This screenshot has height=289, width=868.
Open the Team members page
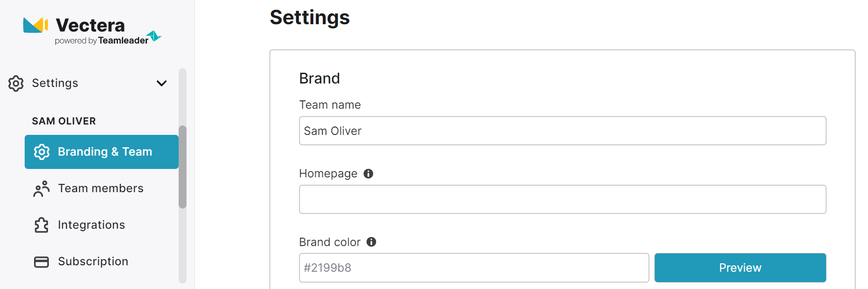click(102, 188)
